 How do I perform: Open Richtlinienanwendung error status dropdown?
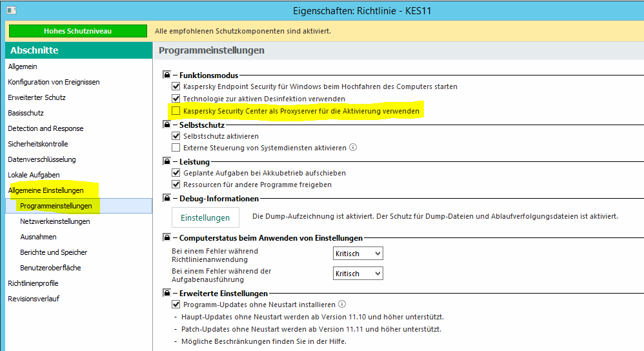[357, 254]
